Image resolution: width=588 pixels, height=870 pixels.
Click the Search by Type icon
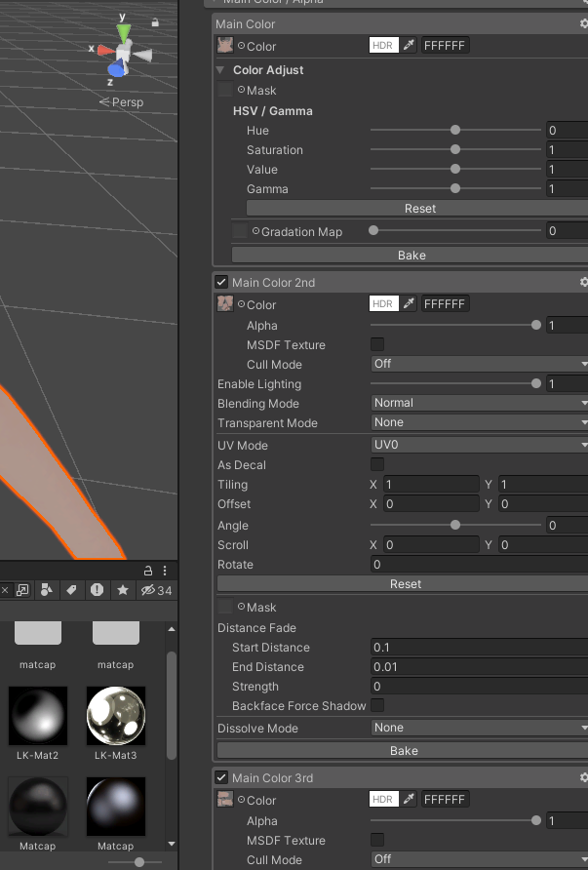[47, 590]
